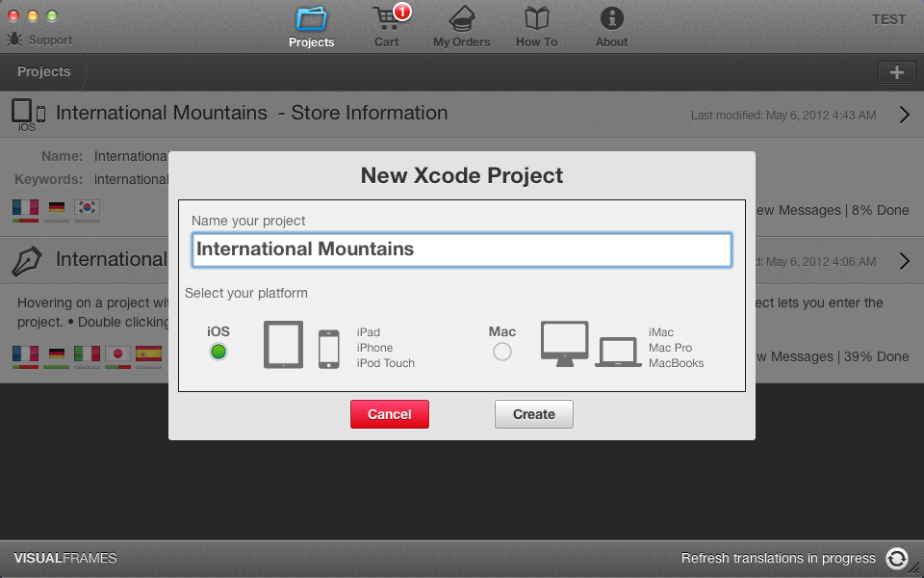The width and height of the screenshot is (924, 578).
Task: Open the How To guide
Action: (536, 27)
